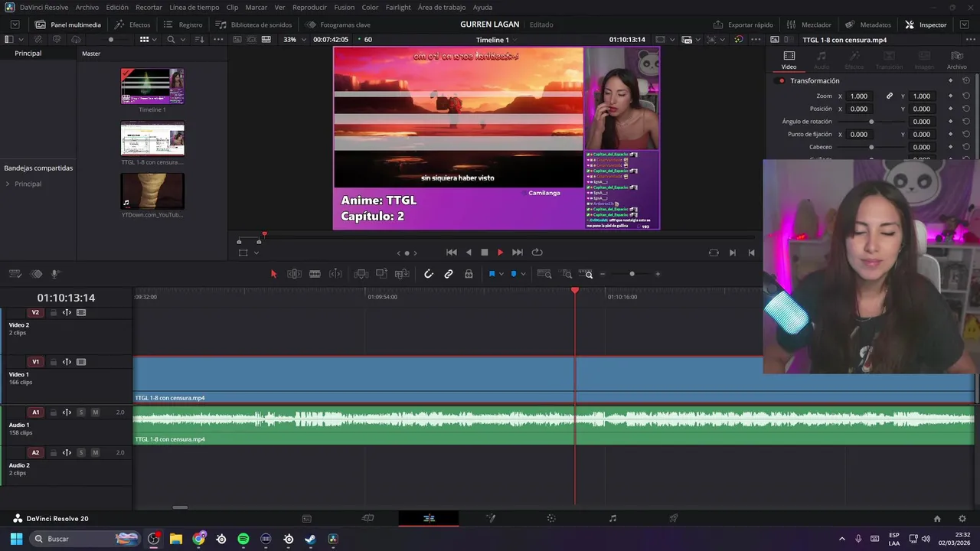This screenshot has height=551, width=980.
Task: Toggle the timeline Position Lock padlock icon
Action: [469, 274]
